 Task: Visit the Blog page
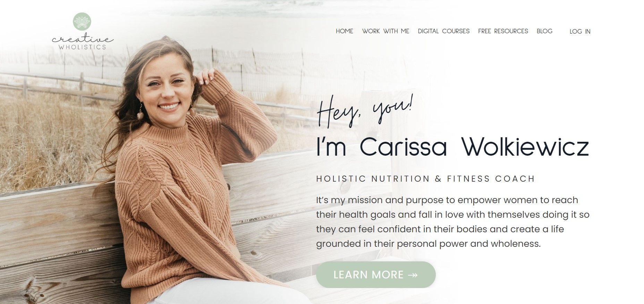click(544, 31)
